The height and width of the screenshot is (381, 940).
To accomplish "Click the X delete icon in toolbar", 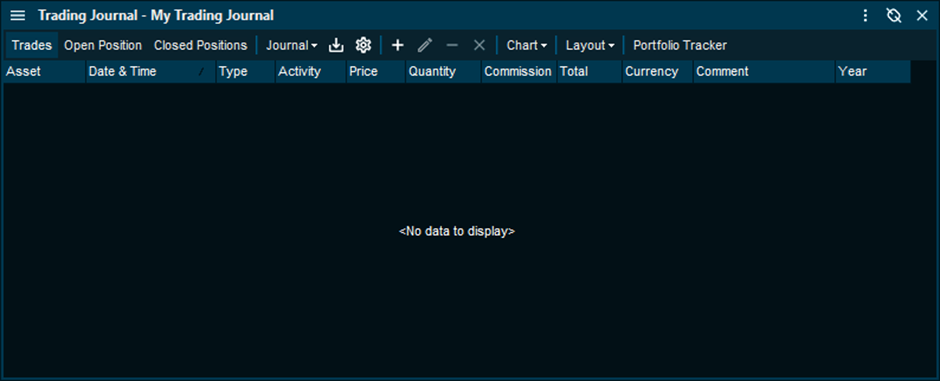I will 479,46.
